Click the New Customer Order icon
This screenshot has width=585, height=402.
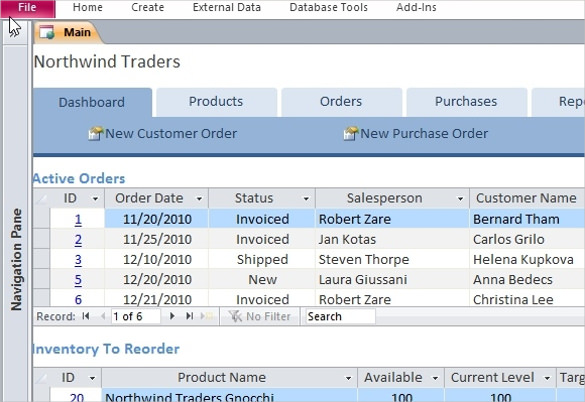click(96, 133)
